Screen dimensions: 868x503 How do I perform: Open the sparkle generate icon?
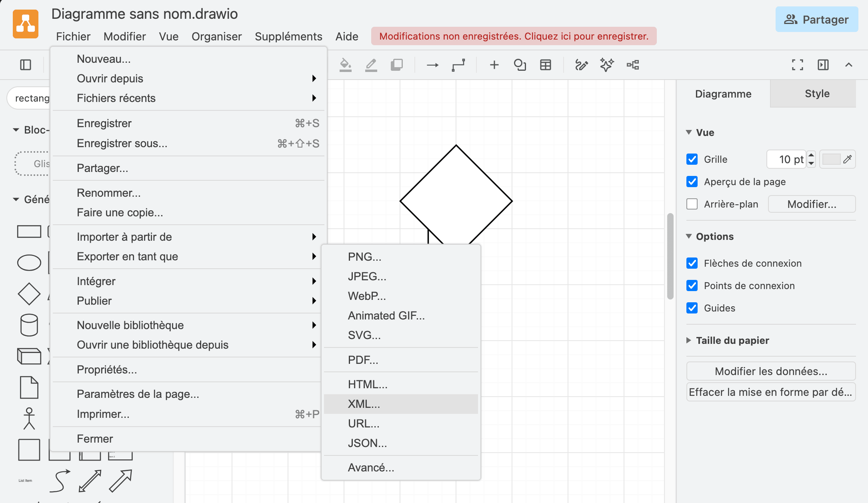coord(607,65)
